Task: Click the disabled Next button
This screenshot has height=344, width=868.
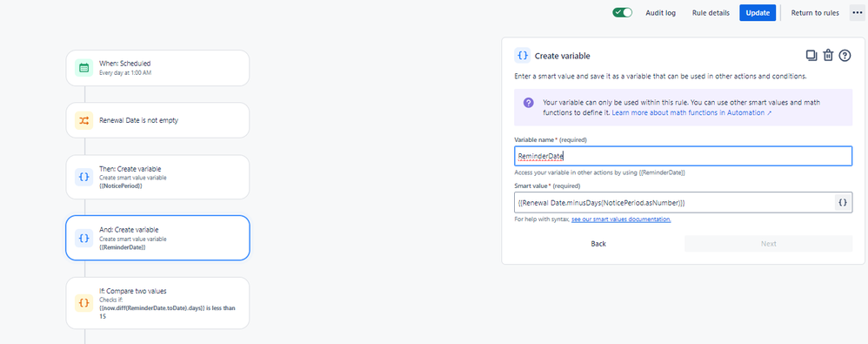Action: 768,244
